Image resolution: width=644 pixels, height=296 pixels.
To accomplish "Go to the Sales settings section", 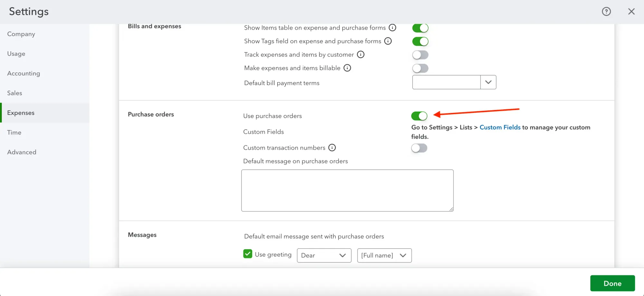I will click(x=14, y=93).
